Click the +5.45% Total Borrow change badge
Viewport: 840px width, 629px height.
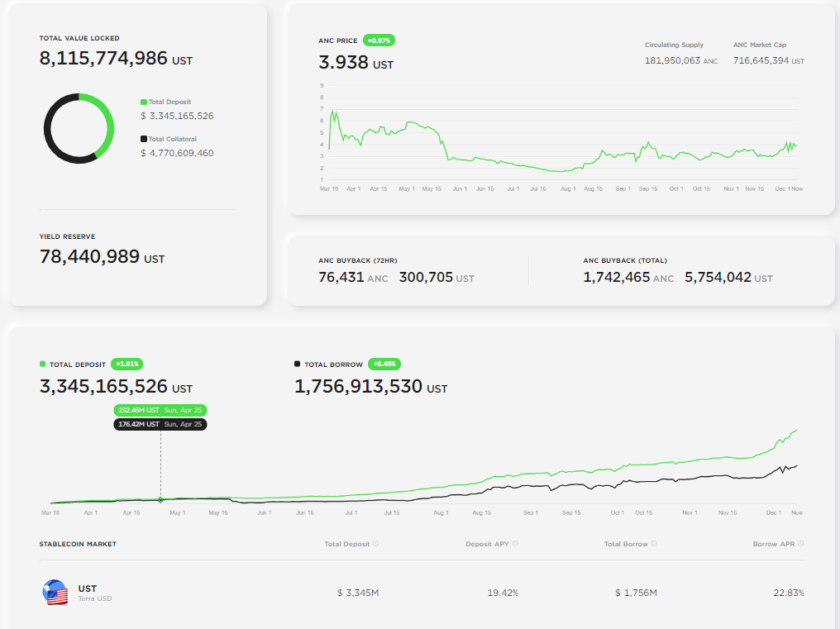click(x=384, y=364)
